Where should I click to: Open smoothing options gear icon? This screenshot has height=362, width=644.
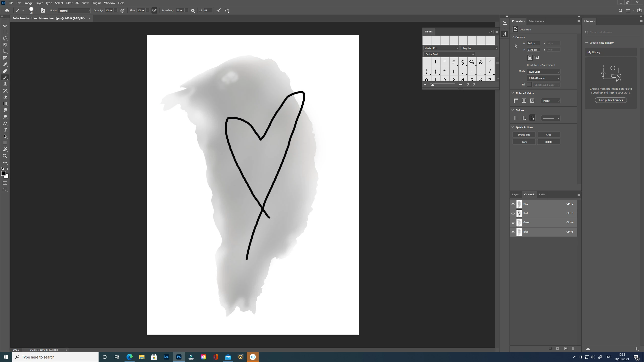(x=193, y=11)
